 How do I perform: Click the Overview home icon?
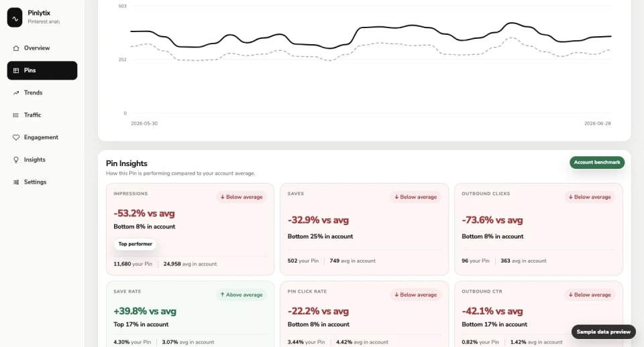coord(16,48)
